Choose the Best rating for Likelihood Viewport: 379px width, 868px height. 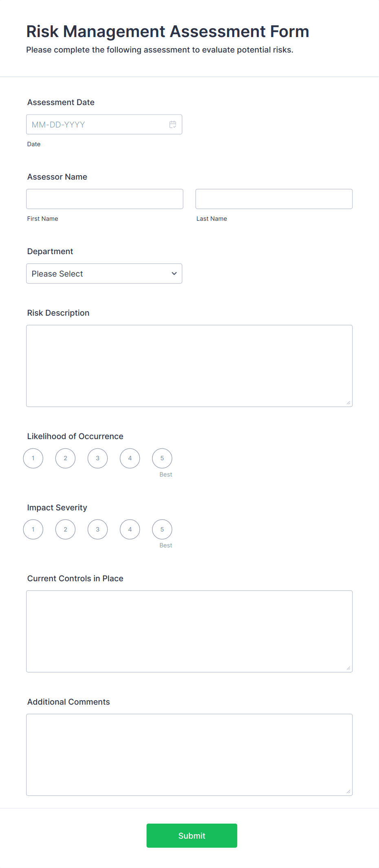point(162,458)
